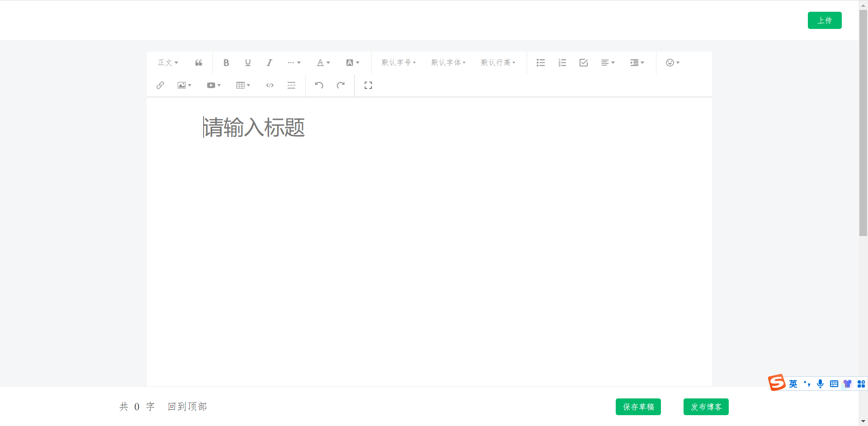The image size is (868, 426).
Task: Open the Sogou soft keyboard icon
Action: pyautogui.click(x=834, y=384)
